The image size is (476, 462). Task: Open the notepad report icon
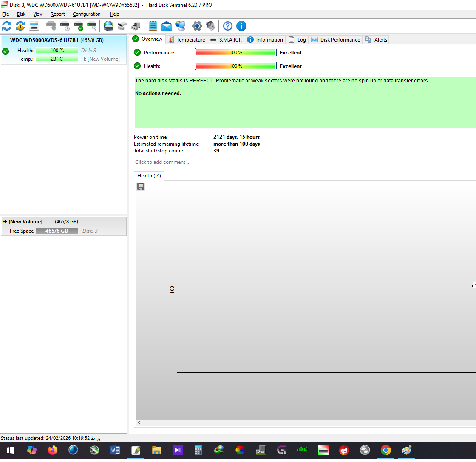(x=153, y=26)
